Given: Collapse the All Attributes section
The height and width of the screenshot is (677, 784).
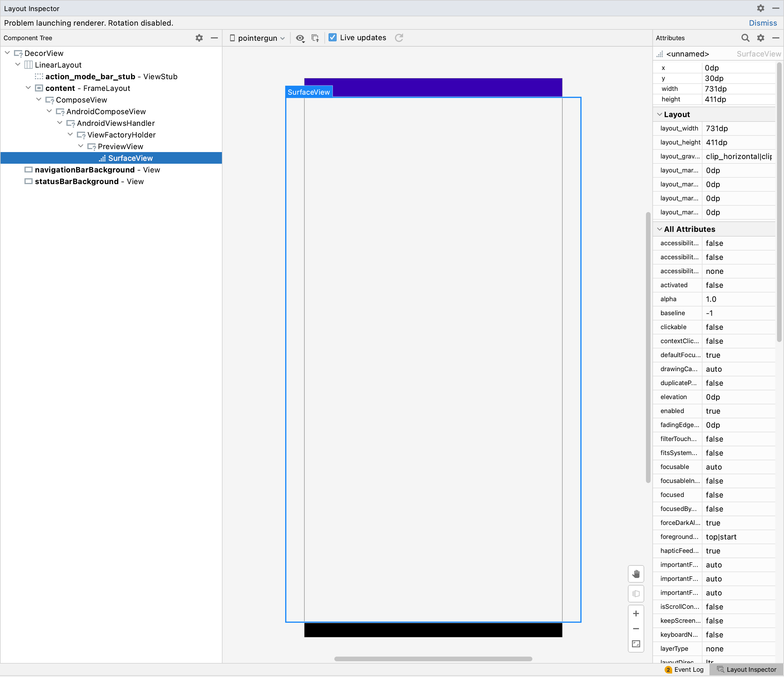Looking at the screenshot, I should click(660, 229).
